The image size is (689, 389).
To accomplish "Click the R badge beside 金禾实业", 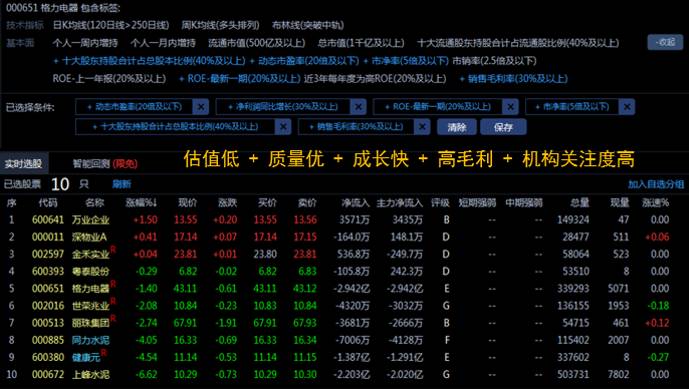I will [113, 249].
